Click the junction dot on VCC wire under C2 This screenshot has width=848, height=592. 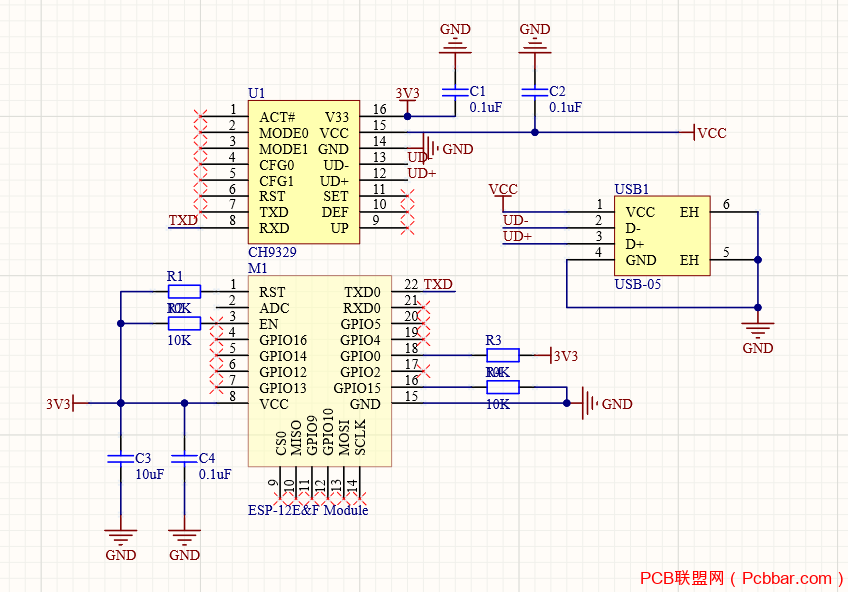(x=534, y=132)
